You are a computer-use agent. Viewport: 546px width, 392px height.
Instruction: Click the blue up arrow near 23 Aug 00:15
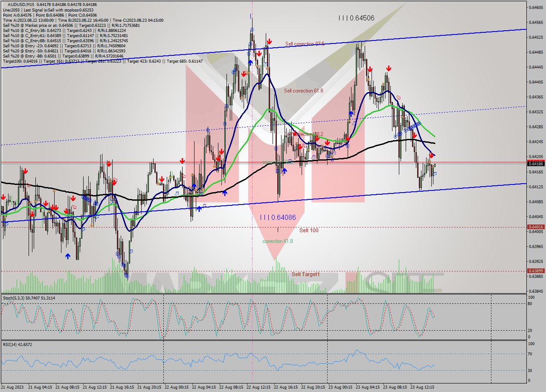[x=351, y=113]
